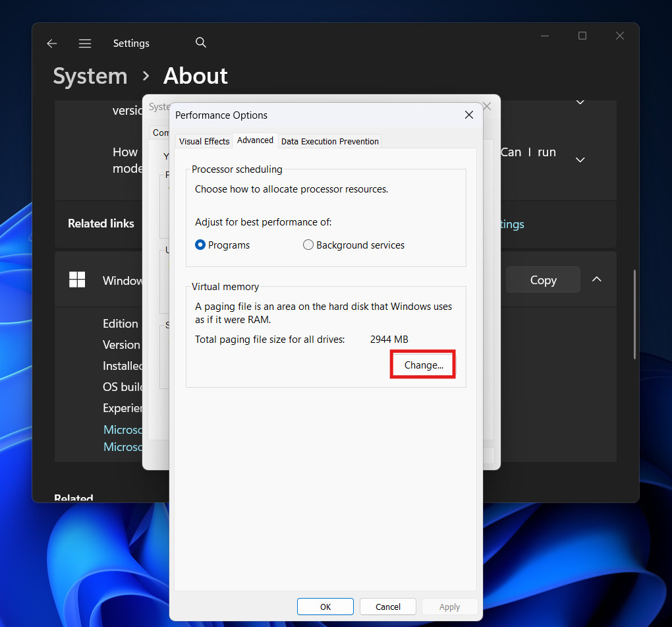Click the search magnifier icon in Settings
672x627 pixels.
[201, 43]
